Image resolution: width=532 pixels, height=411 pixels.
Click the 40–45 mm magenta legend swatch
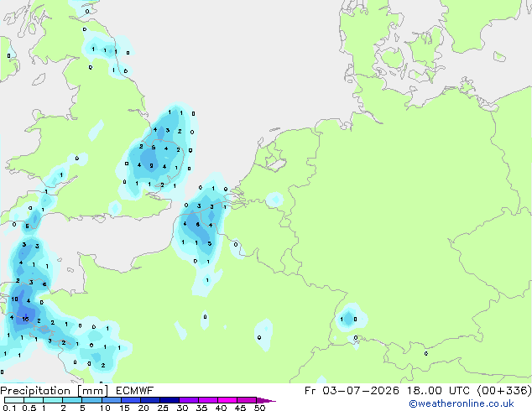tap(227, 400)
